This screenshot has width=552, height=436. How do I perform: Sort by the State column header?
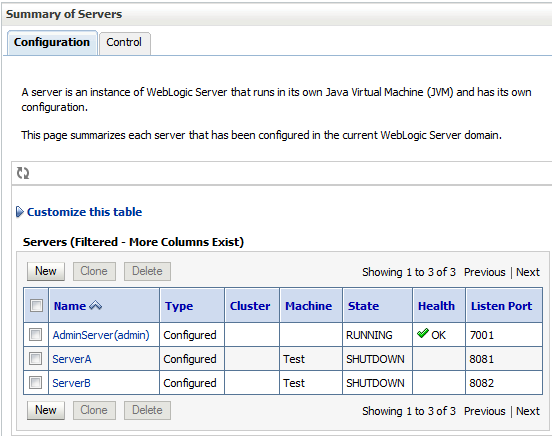tap(364, 306)
